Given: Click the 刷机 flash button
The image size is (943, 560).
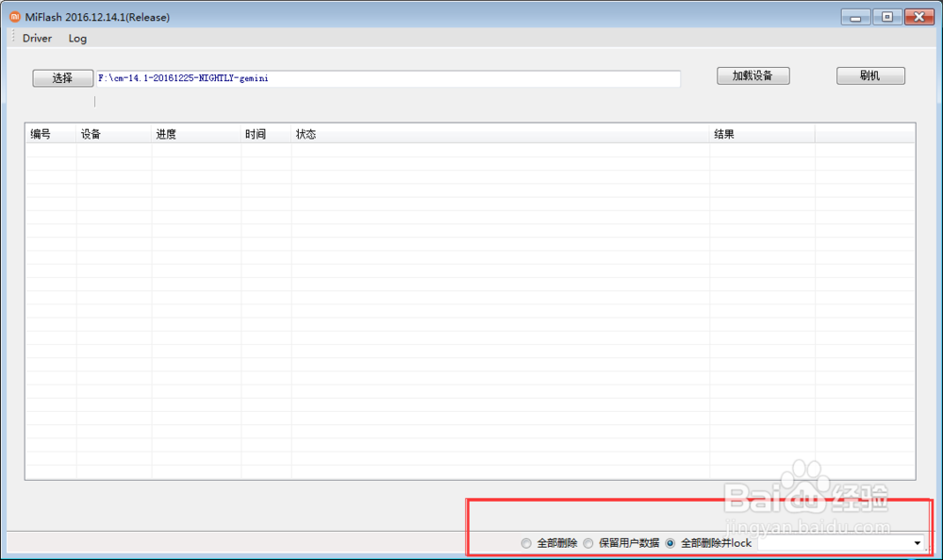Looking at the screenshot, I should (x=870, y=75).
